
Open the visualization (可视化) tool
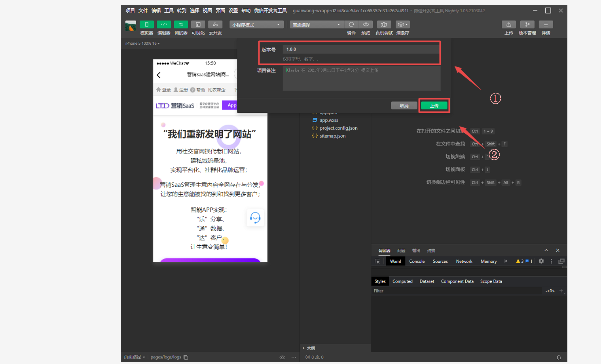[x=198, y=25]
